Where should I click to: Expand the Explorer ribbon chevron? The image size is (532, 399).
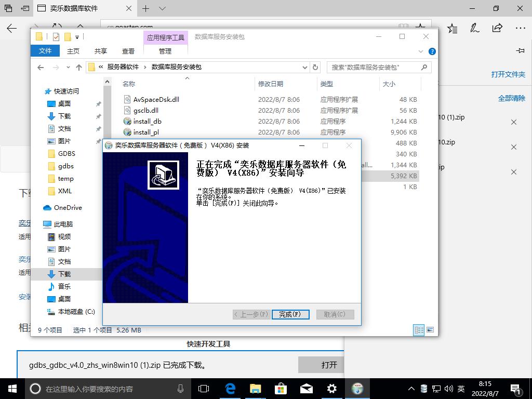click(x=421, y=51)
